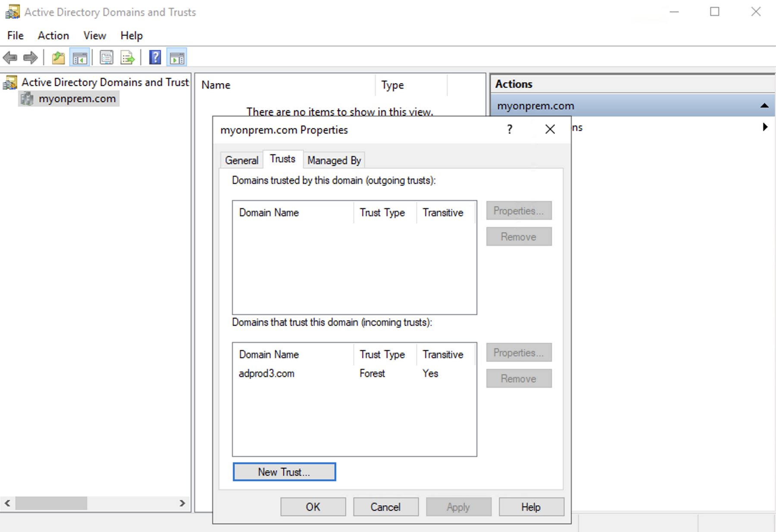Screen dimensions: 776x532
Task: Open the Help menu
Action: (x=131, y=35)
